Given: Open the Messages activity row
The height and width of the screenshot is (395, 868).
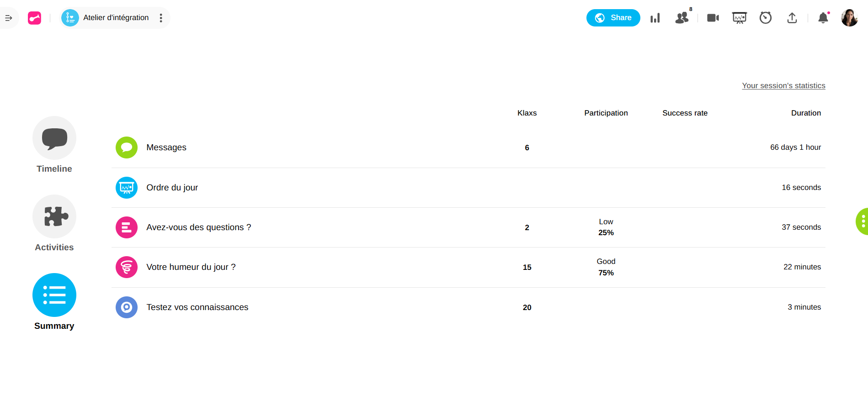Looking at the screenshot, I should point(166,147).
